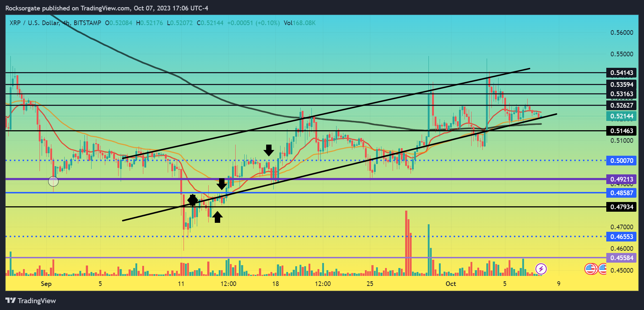The width and height of the screenshot is (644, 310).
Task: Select the 0.52627 price label
Action: coord(621,105)
